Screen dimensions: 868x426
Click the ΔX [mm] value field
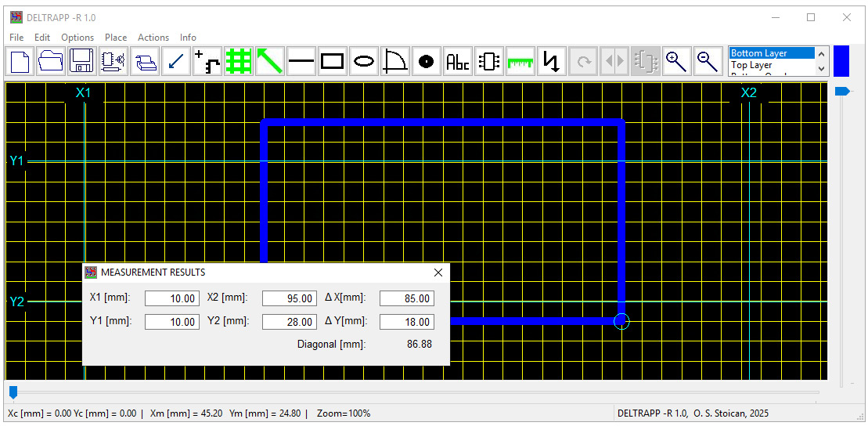(407, 298)
